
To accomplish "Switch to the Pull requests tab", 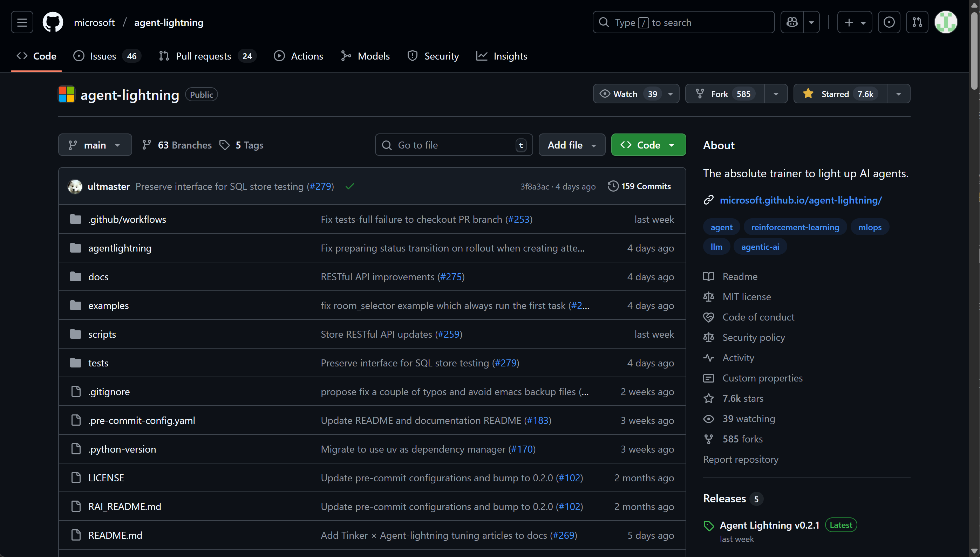I will tap(204, 56).
